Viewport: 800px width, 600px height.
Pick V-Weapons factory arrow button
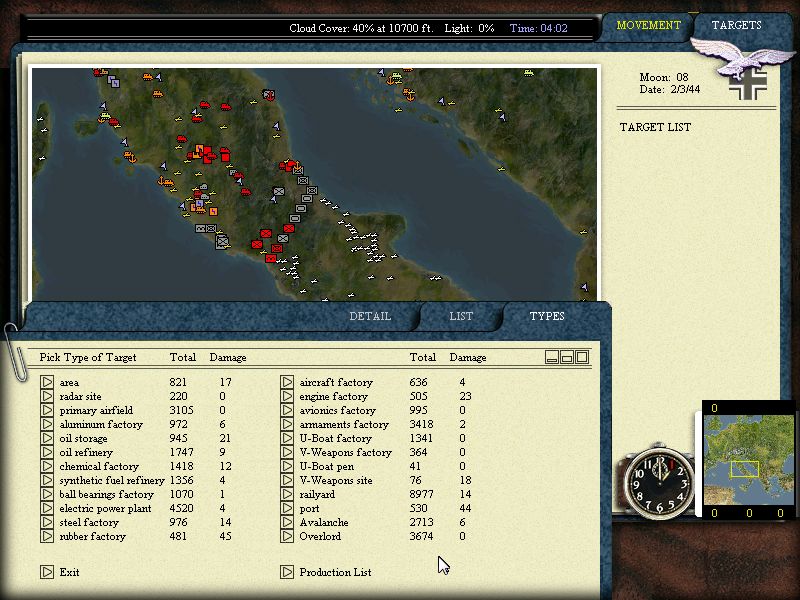pyautogui.click(x=287, y=452)
